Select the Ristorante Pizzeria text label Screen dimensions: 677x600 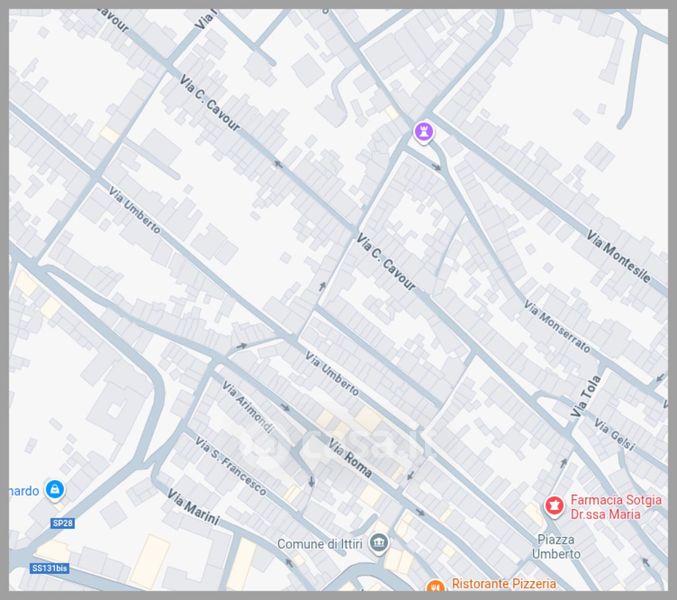tap(504, 584)
